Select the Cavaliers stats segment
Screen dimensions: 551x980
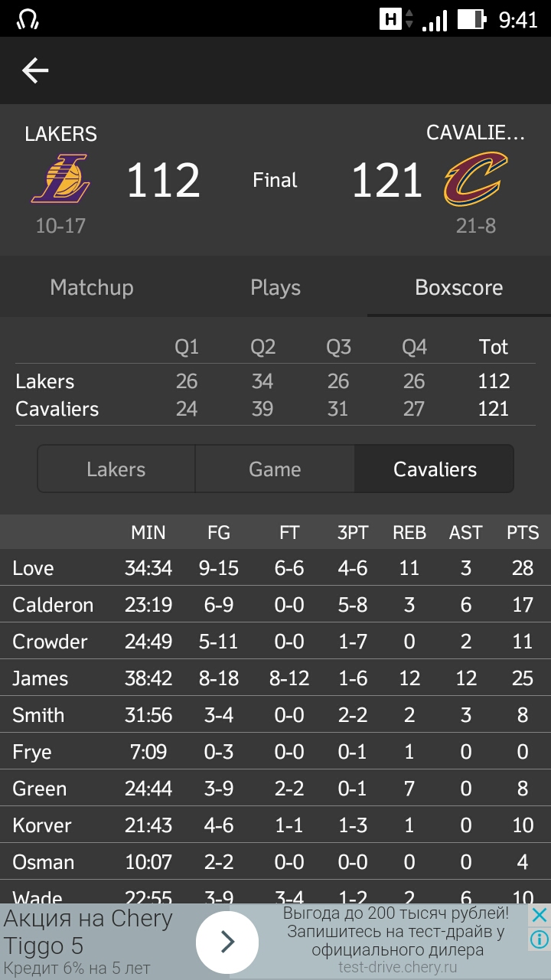[x=435, y=469]
